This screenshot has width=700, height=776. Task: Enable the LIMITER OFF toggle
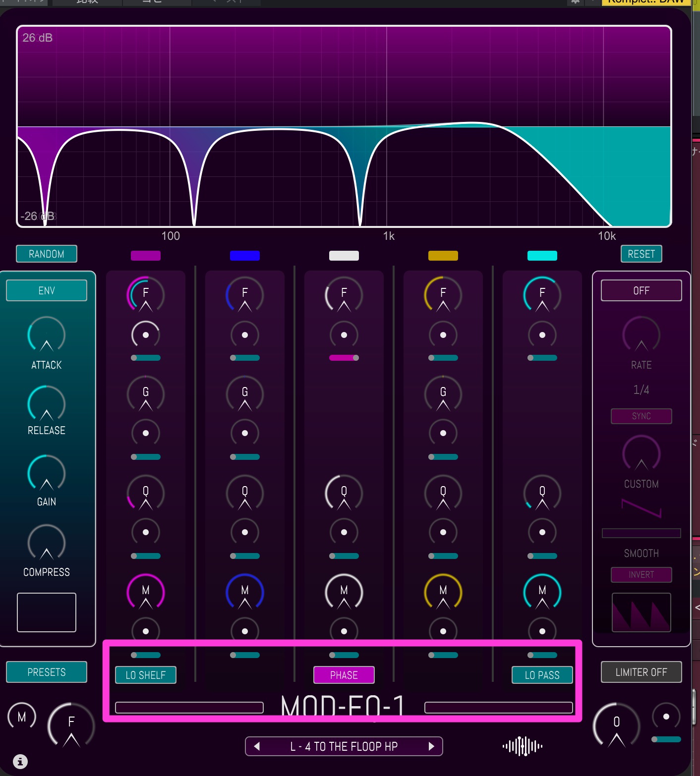pos(641,672)
